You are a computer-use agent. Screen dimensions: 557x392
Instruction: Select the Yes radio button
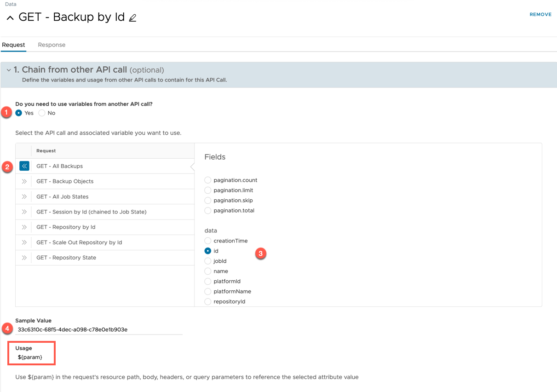click(x=19, y=113)
